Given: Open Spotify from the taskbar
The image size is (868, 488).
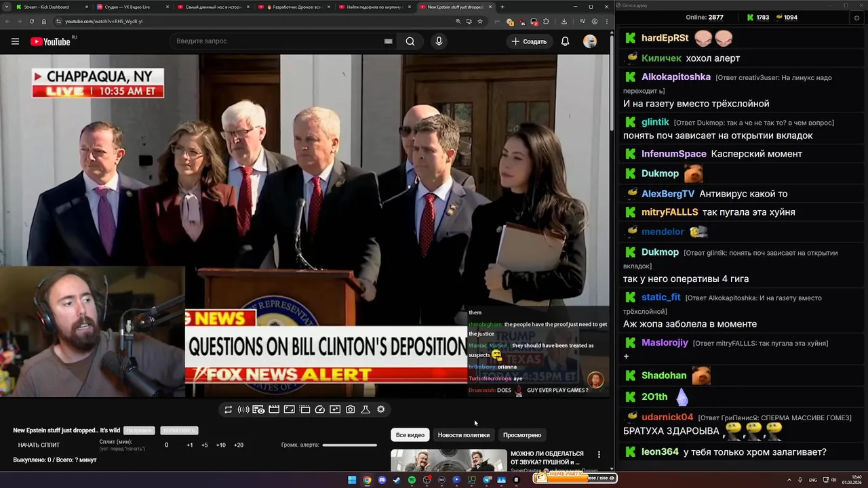Looking at the screenshot, I should pyautogui.click(x=412, y=480).
